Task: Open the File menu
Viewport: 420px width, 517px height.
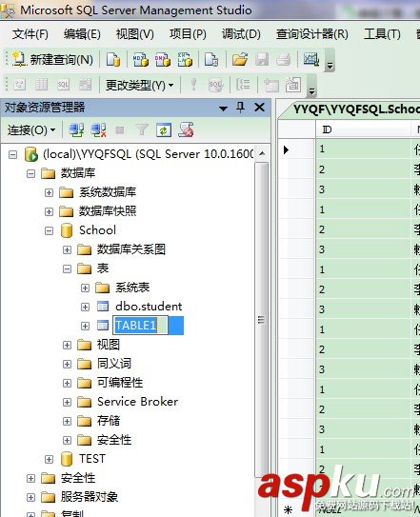Action: point(30,34)
